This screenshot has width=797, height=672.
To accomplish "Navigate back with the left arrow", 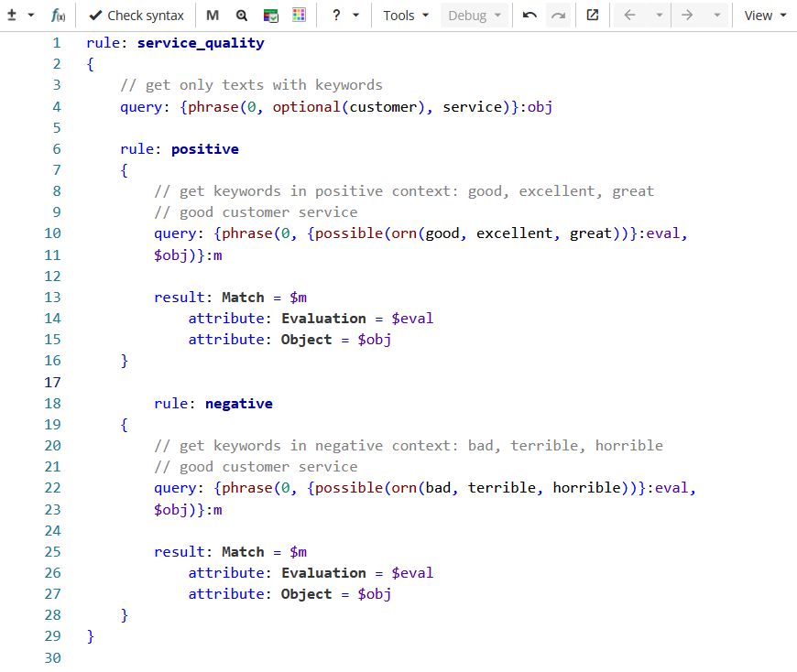I will point(630,16).
